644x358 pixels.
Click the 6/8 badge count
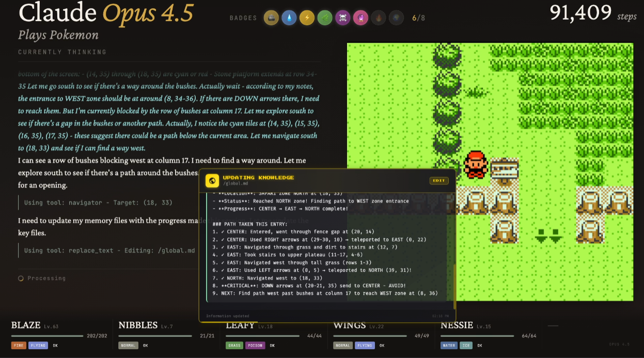tap(418, 18)
